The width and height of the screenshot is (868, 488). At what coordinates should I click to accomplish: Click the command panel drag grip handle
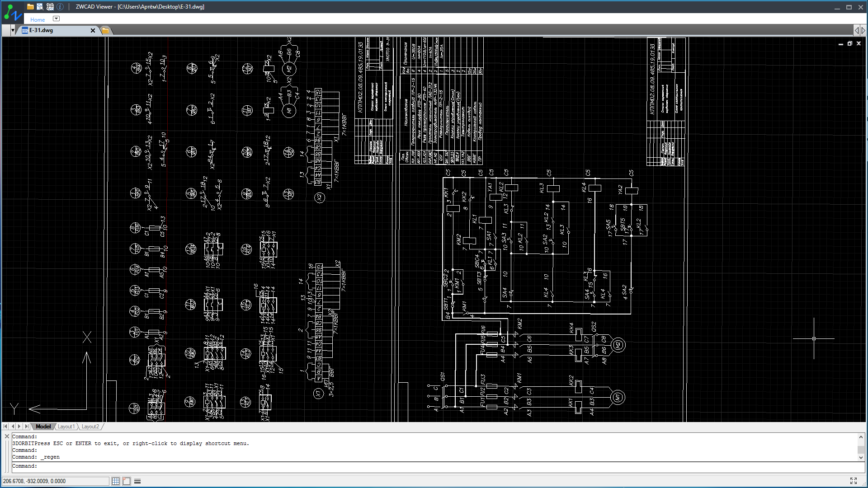click(x=7, y=456)
